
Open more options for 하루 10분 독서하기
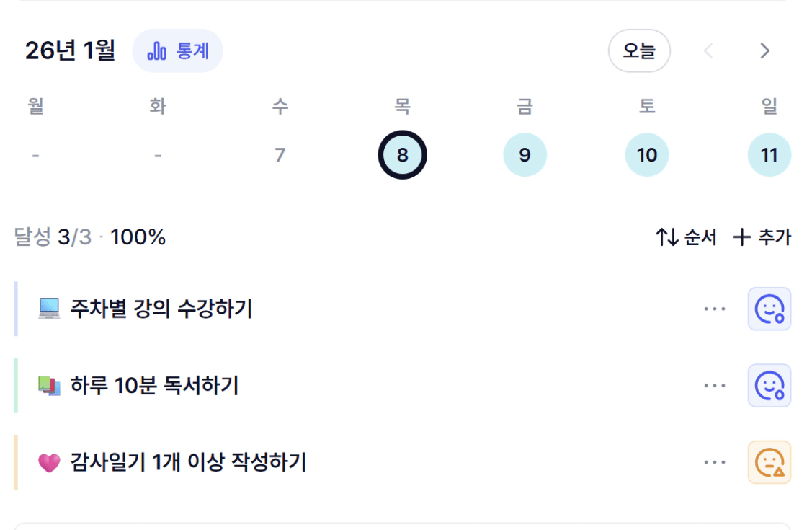715,386
